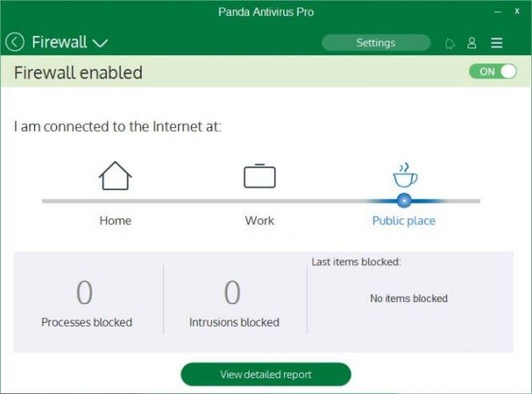Open the user account icon

point(472,42)
